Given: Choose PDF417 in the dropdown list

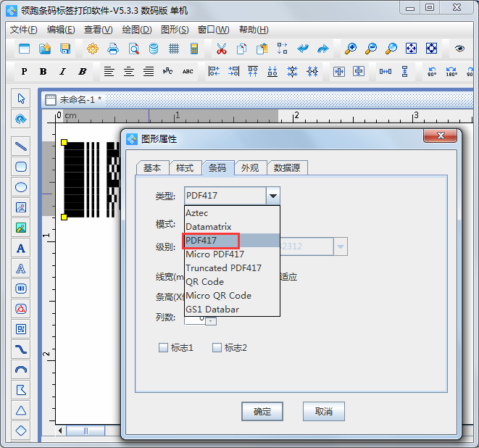Looking at the screenshot, I should click(232, 241).
